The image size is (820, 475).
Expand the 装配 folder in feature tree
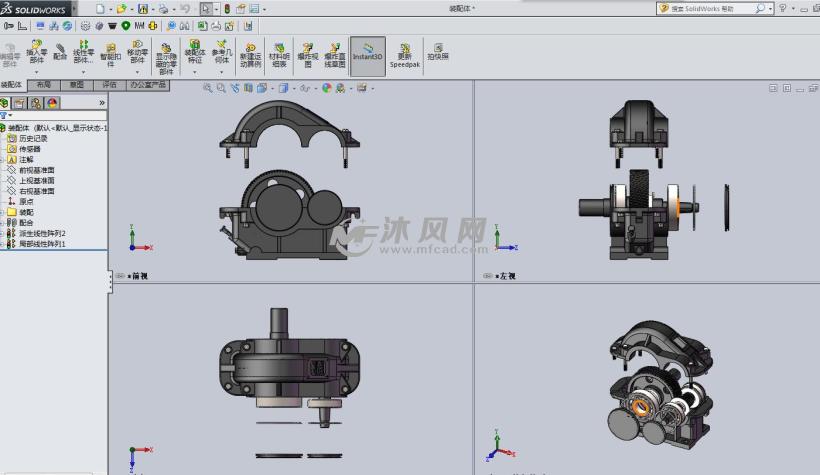click(x=3, y=212)
